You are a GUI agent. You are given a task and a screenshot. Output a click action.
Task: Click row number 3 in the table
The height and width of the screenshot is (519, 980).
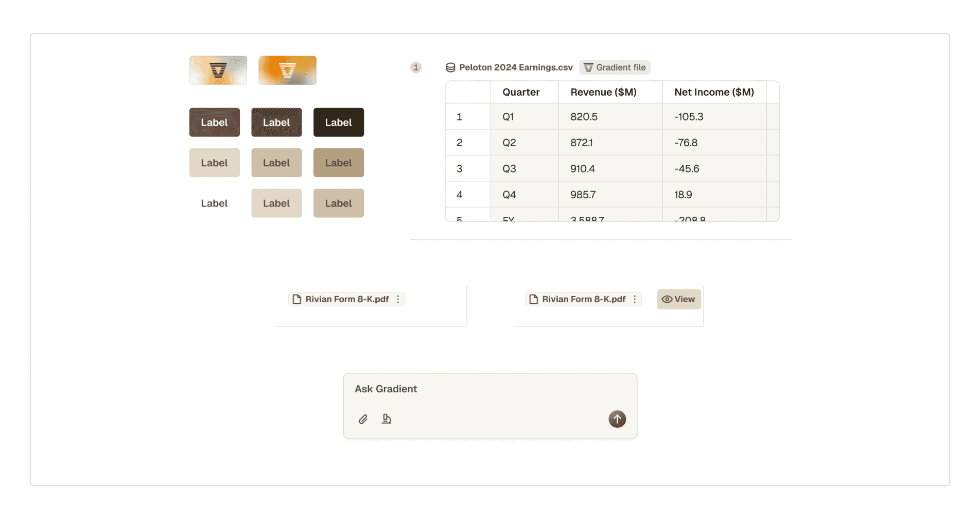[468, 169]
